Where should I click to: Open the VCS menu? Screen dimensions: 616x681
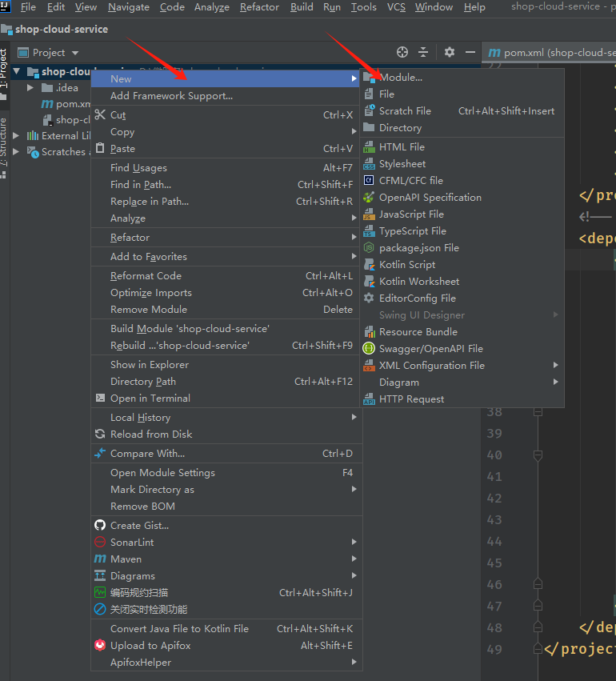(x=396, y=7)
